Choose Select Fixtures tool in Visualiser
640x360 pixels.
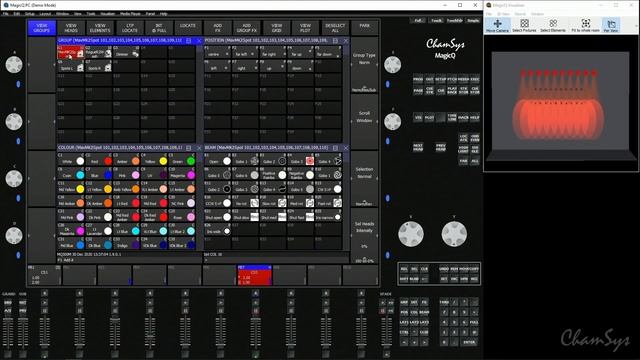(x=524, y=25)
